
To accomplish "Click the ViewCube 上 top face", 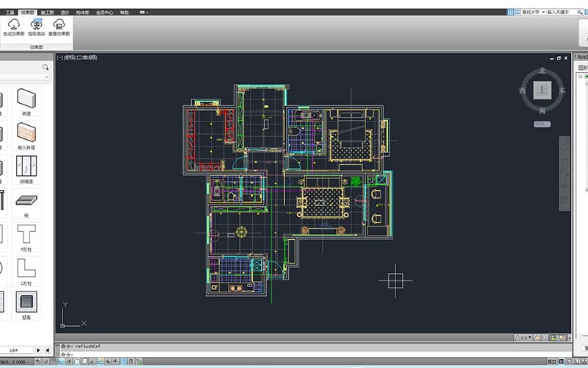I will pos(542,90).
